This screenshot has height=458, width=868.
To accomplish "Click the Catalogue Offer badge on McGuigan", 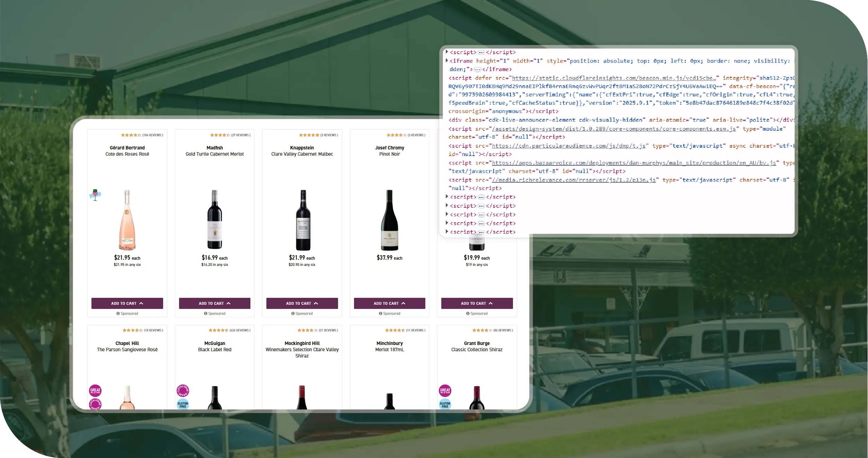I will (x=183, y=390).
